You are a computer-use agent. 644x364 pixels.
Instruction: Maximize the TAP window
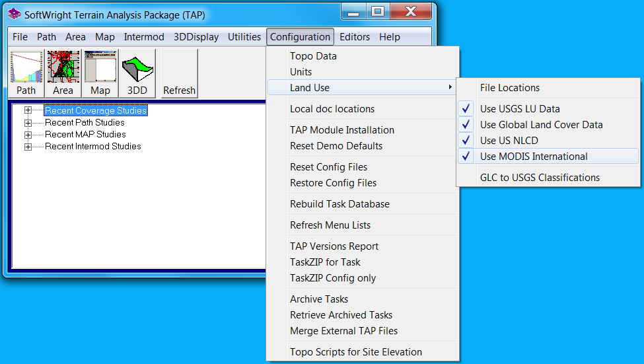point(378,11)
